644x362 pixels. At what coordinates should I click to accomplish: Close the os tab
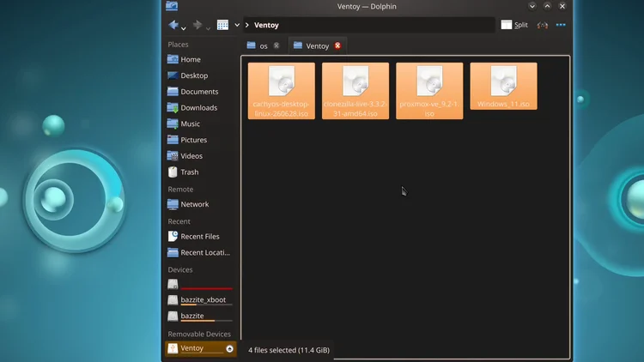tap(276, 45)
